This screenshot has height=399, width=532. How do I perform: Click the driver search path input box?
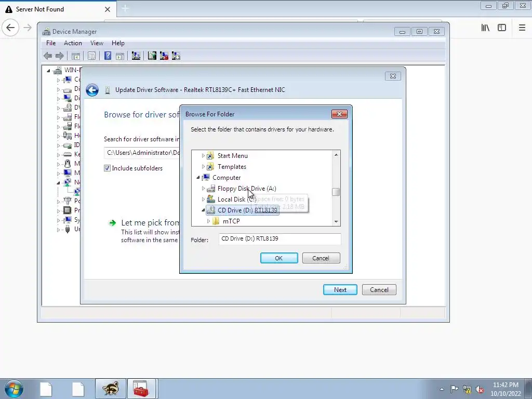coord(142,153)
